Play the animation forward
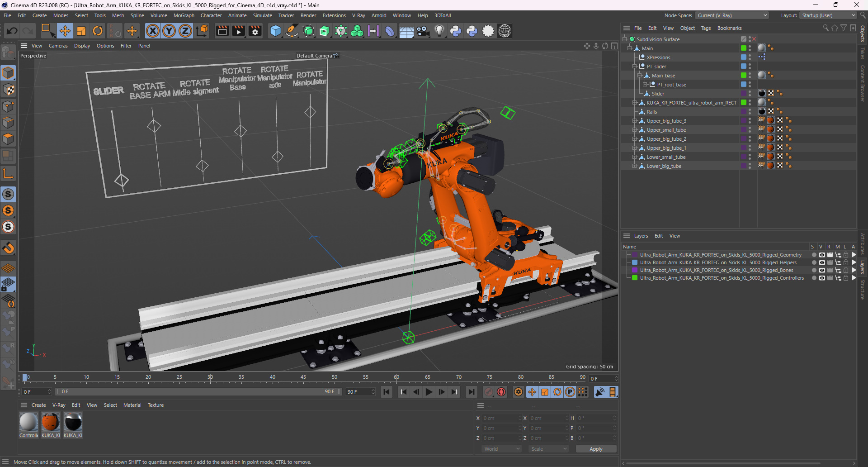The image size is (868, 467). click(429, 392)
